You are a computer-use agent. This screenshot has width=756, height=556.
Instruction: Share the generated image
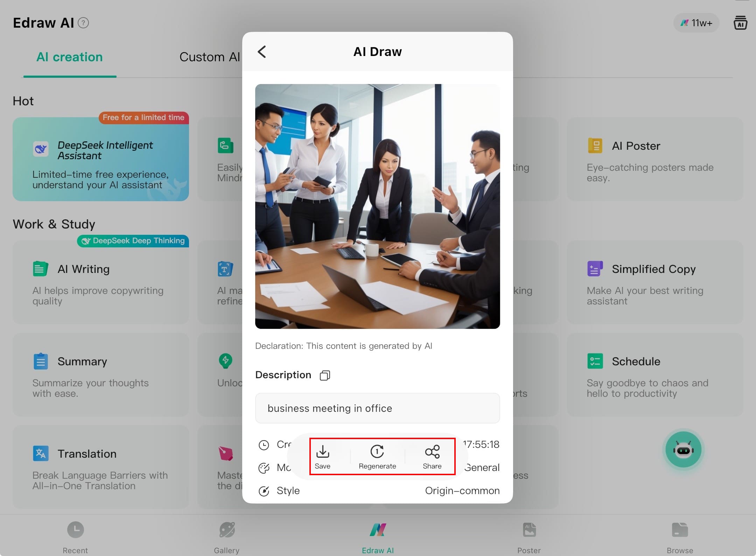click(x=432, y=456)
